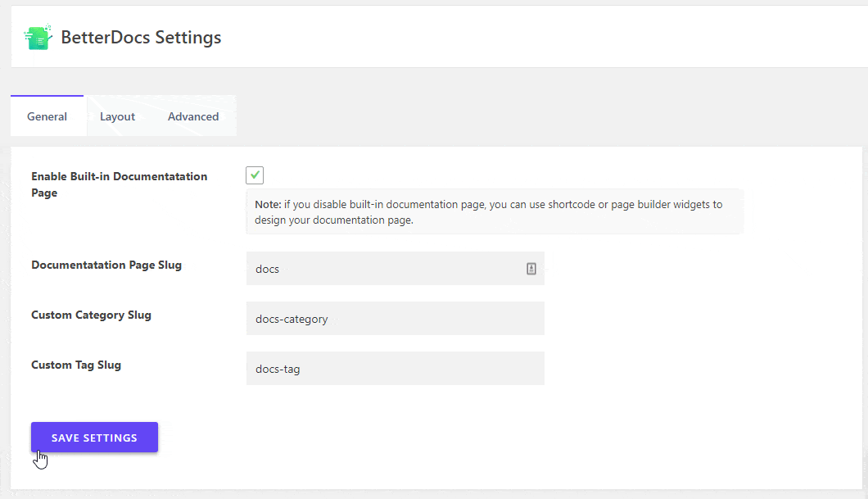Click the SAVE SETTINGS button
This screenshot has width=868, height=499.
[x=94, y=437]
